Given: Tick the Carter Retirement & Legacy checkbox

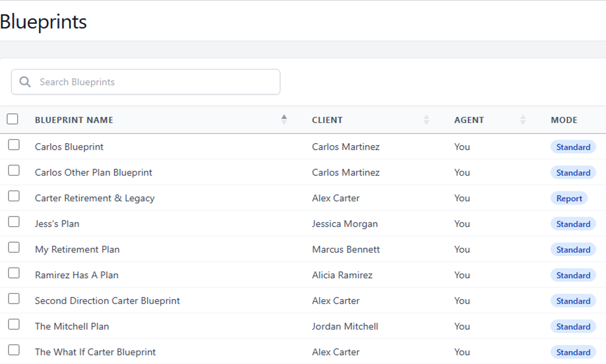Looking at the screenshot, I should pos(14,196).
